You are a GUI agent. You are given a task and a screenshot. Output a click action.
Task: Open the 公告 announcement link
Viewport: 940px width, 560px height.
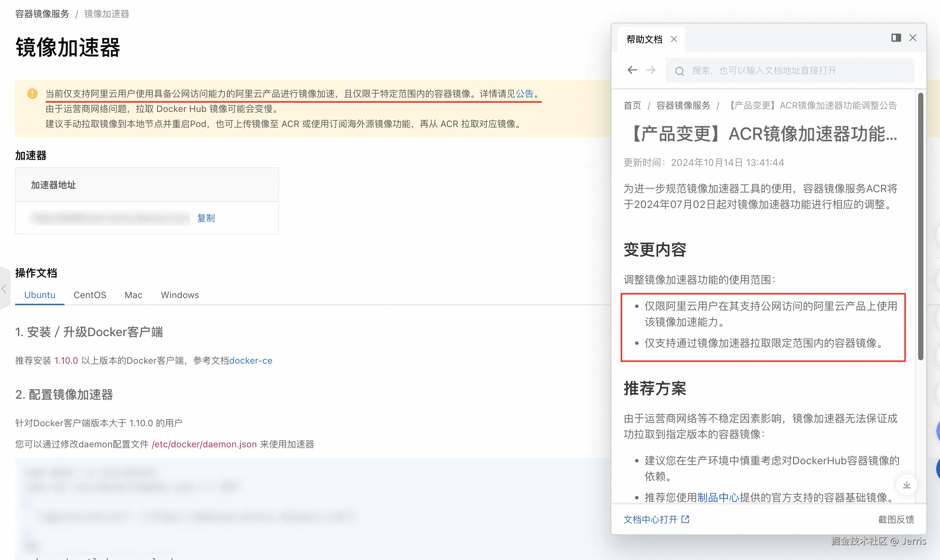525,93
